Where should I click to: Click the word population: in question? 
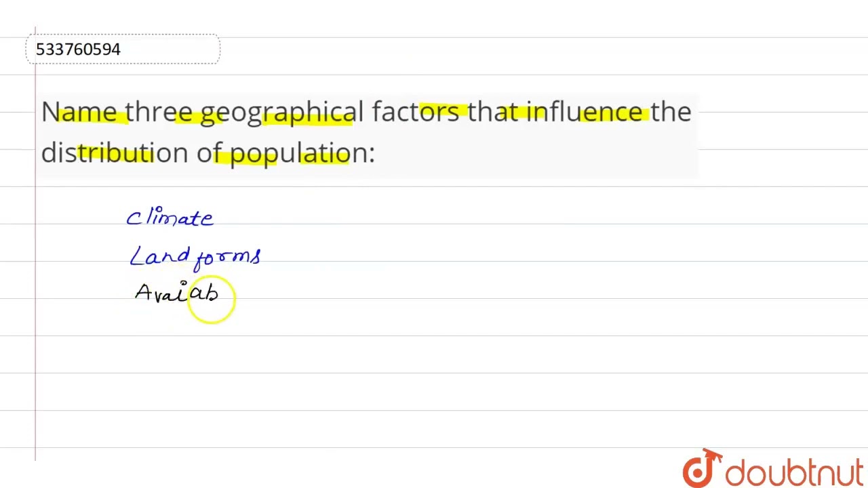[302, 154]
